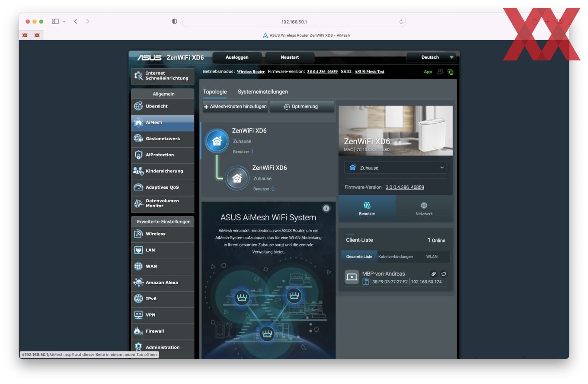Open the Deutsch language dropdown
This screenshot has height=384, width=588.
point(431,57)
